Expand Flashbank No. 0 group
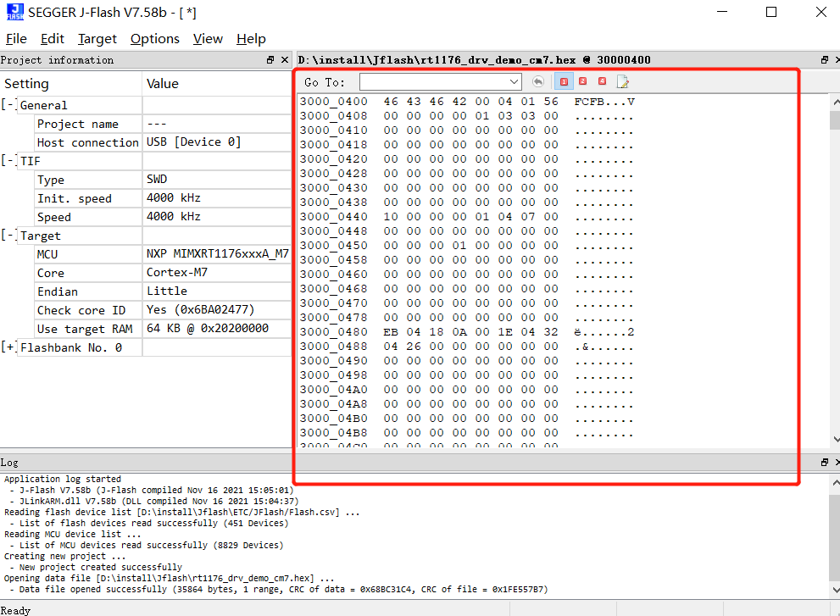 8,347
